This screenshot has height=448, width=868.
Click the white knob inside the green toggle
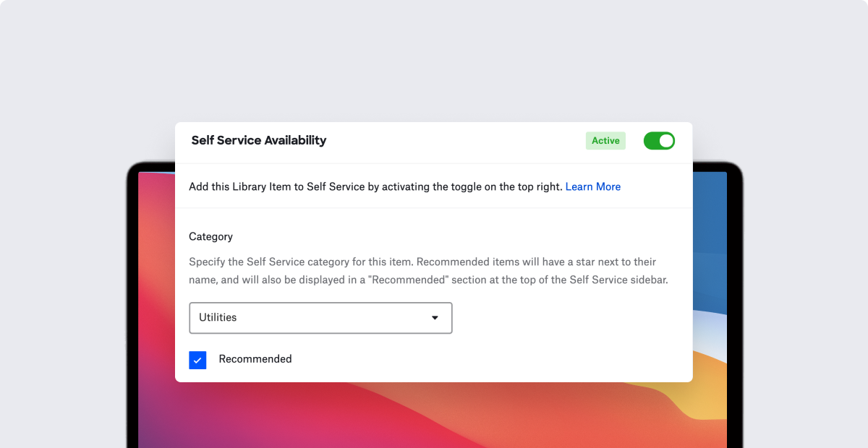tap(665, 140)
